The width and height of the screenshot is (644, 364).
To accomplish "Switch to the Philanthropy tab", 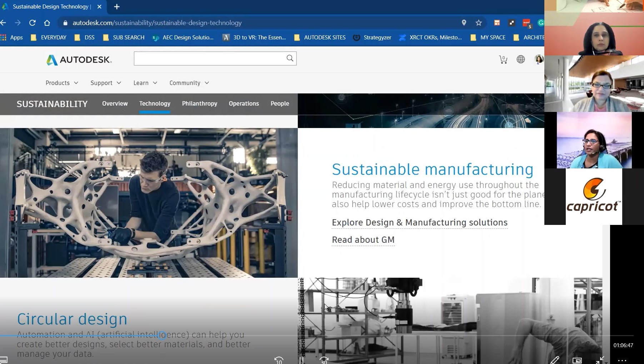I will point(199,103).
